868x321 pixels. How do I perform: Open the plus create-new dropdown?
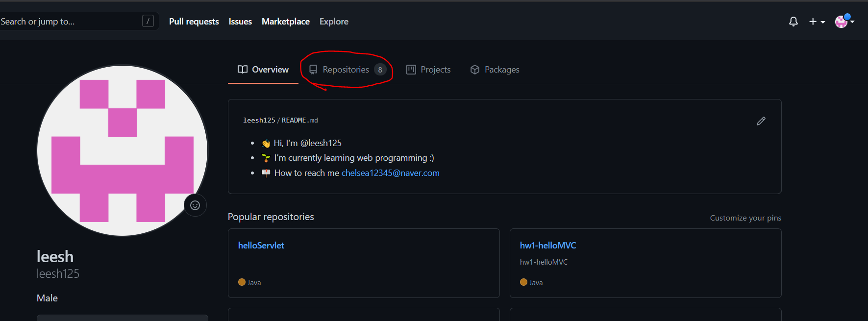pos(817,22)
